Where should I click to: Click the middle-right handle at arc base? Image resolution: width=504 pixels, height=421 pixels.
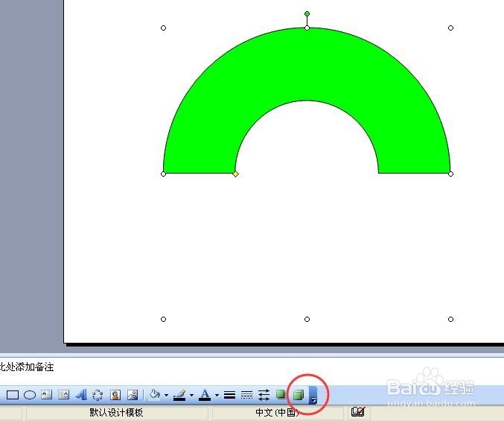(x=450, y=174)
